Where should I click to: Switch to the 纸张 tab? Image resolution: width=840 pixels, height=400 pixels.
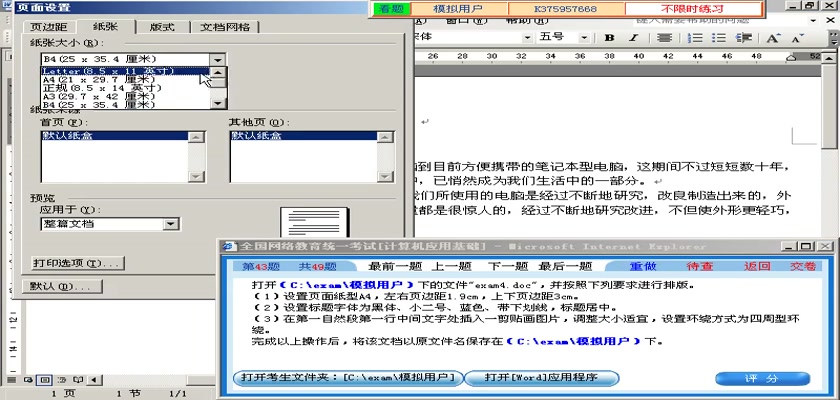coord(105,26)
